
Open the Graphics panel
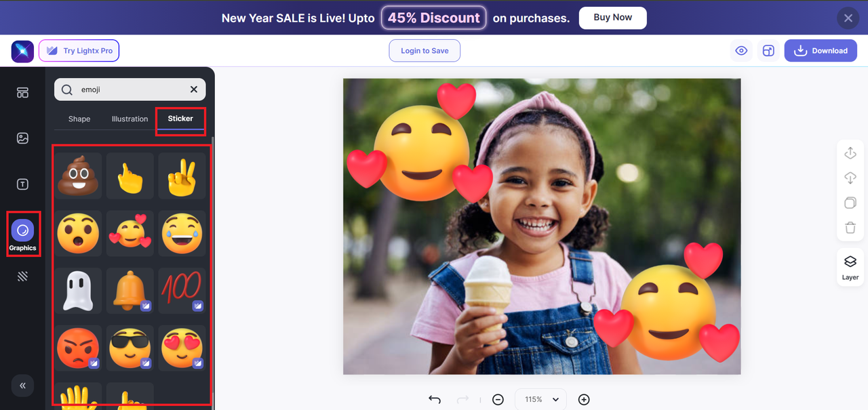pos(22,234)
